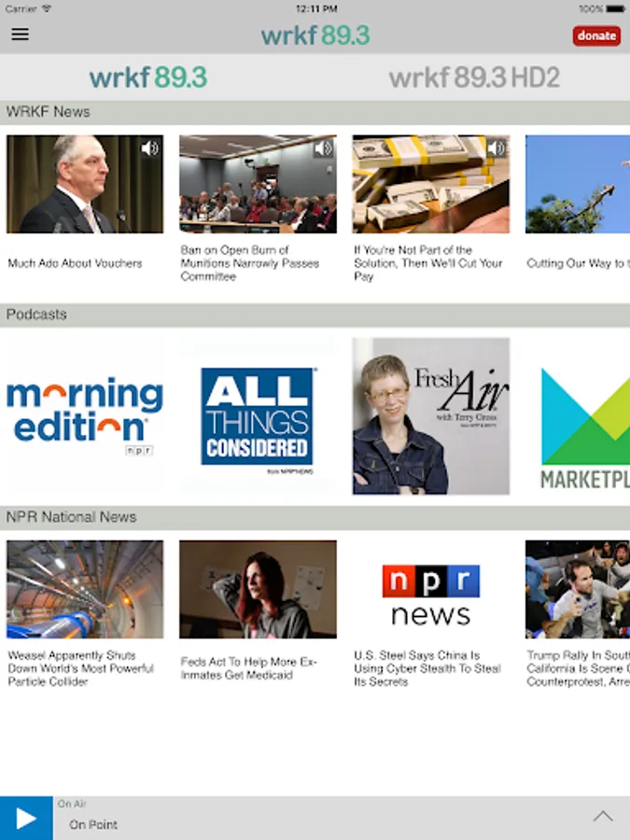Tap the On Air label in player bar
Viewport: 630px width, 840px height.
pos(72,804)
